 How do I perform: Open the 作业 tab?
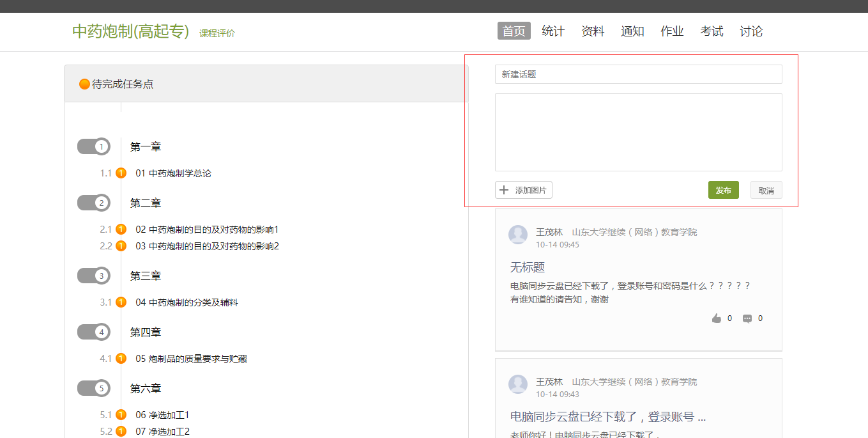click(x=672, y=31)
